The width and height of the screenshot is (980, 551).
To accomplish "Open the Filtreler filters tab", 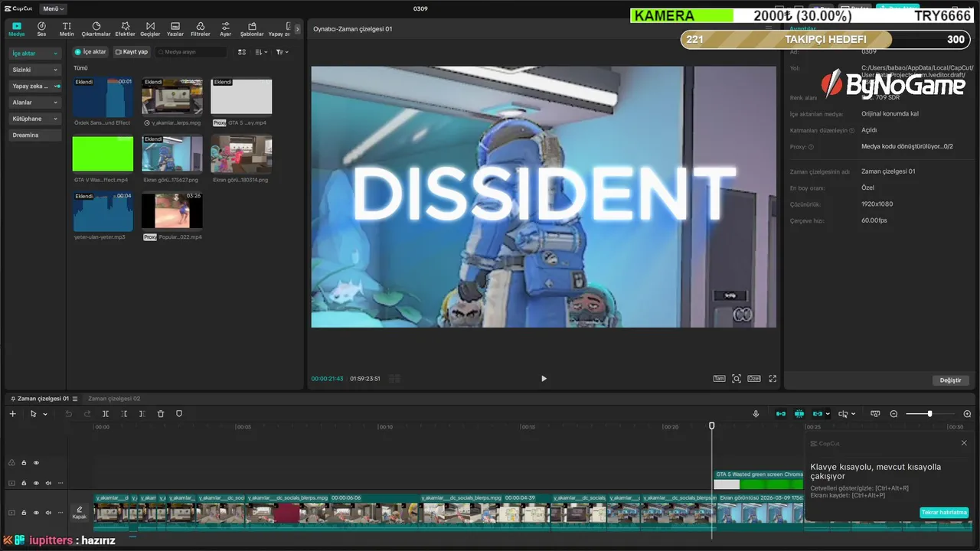I will 200,29.
